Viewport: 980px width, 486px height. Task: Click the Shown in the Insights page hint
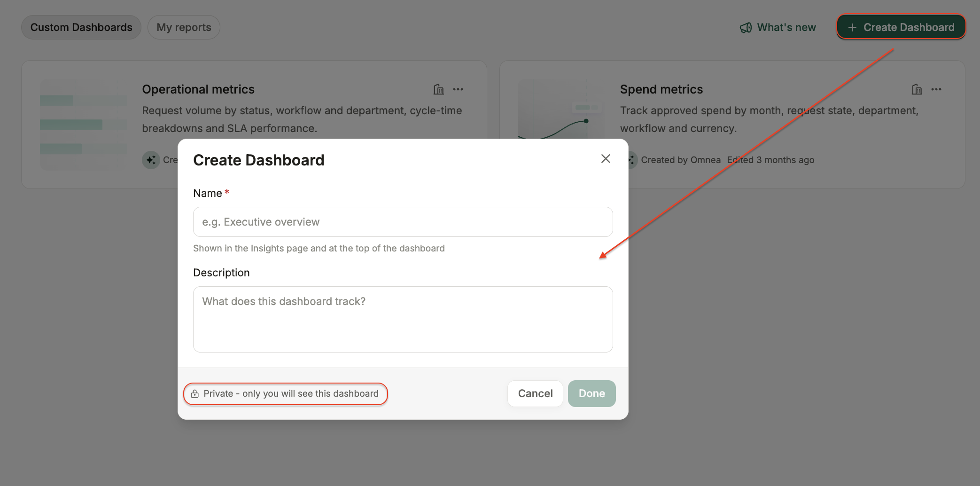(x=319, y=248)
